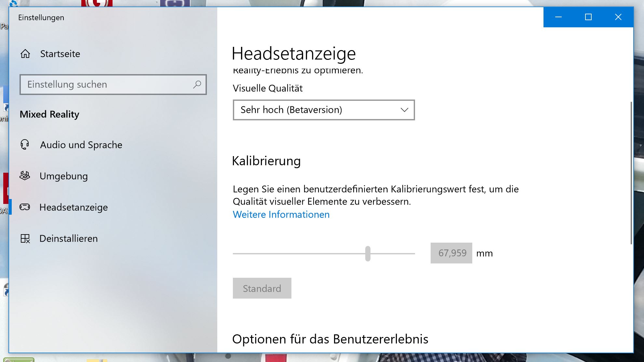Viewport: 644px width, 362px height.
Task: Click the Visuelle Qualität label
Action: point(268,88)
